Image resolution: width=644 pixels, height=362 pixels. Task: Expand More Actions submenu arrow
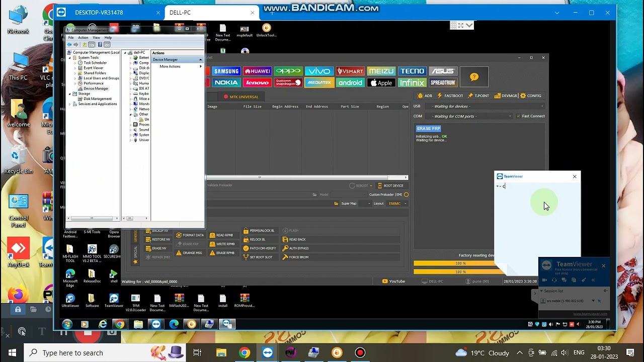click(200, 66)
